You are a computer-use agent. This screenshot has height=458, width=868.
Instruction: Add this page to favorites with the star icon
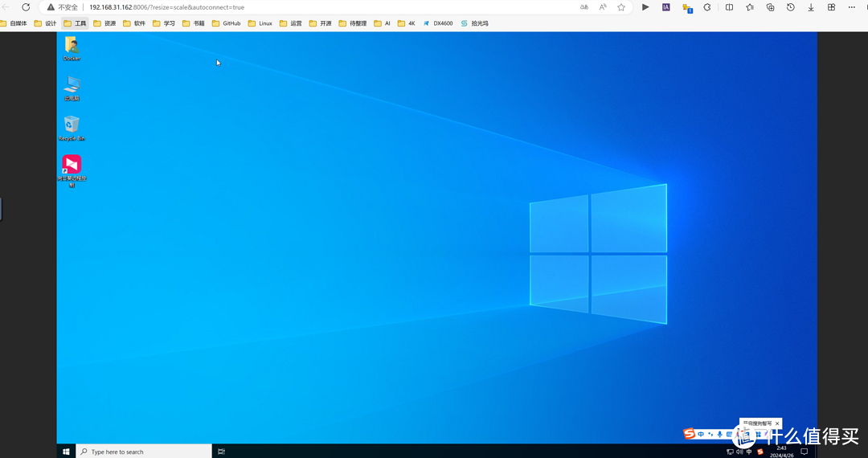[x=621, y=7]
